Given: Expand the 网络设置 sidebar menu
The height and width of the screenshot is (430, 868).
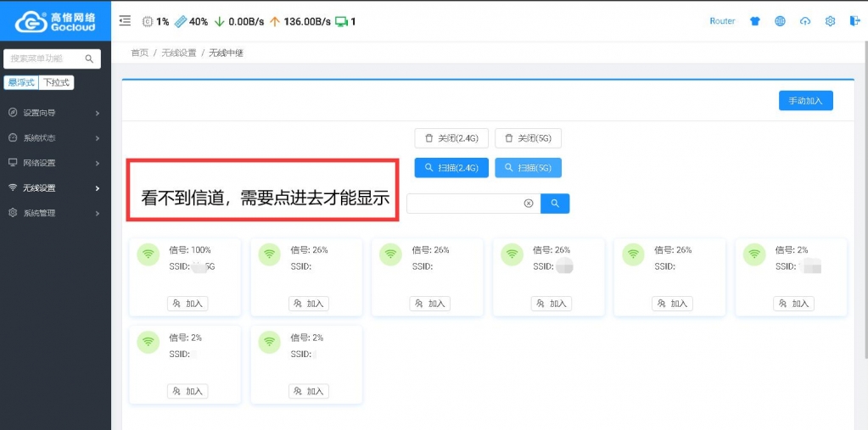Looking at the screenshot, I should click(55, 163).
